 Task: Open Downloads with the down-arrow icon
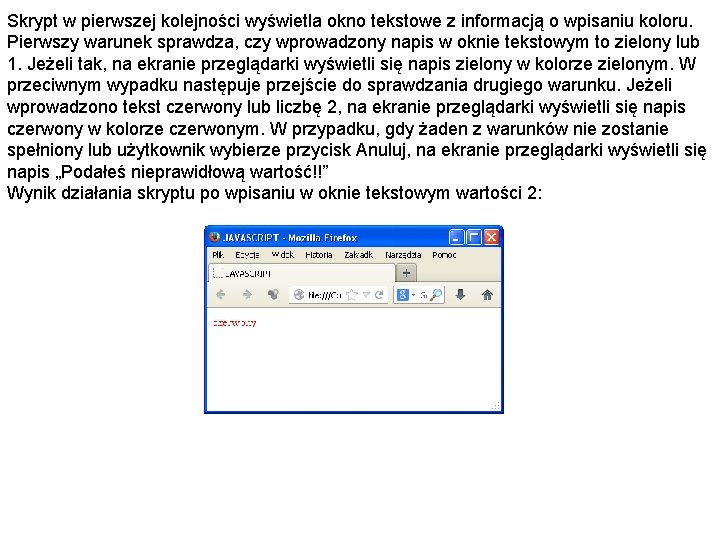pos(461,295)
